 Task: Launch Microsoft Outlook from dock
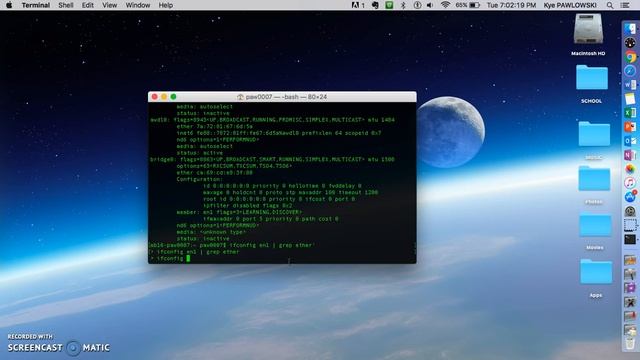[630, 141]
